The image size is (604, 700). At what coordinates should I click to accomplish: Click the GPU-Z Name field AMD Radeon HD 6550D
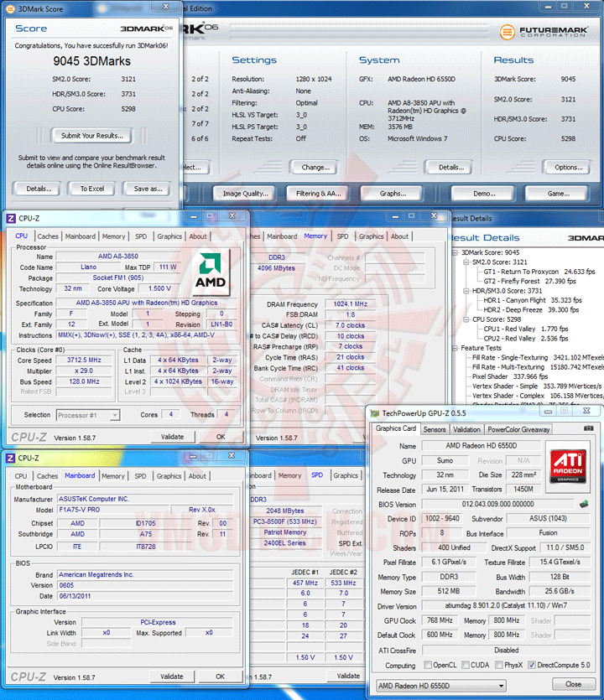click(482, 445)
